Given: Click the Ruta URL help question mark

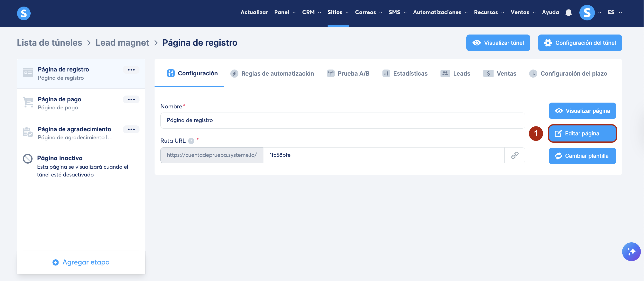Looking at the screenshot, I should (191, 141).
